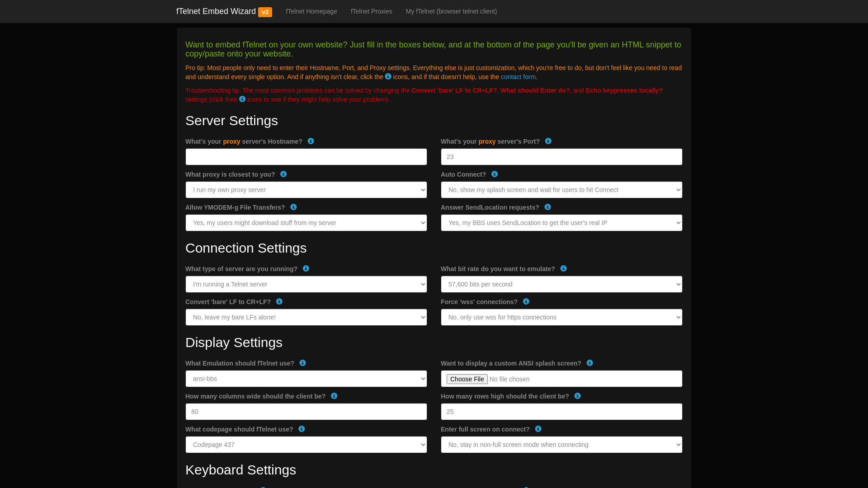Screen dimensions: 868x488
Task: Open the Enter full screen on connect dropdown
Action: [561, 445]
